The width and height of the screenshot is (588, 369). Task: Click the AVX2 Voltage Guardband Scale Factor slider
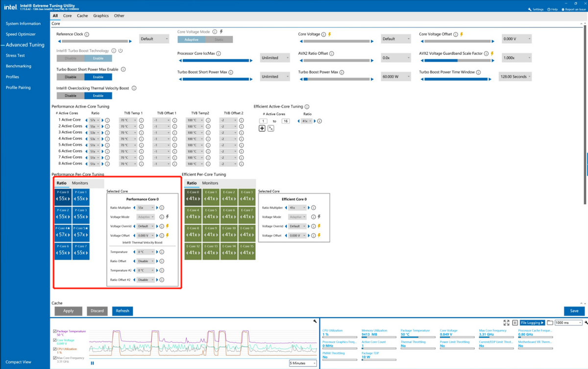pos(457,60)
